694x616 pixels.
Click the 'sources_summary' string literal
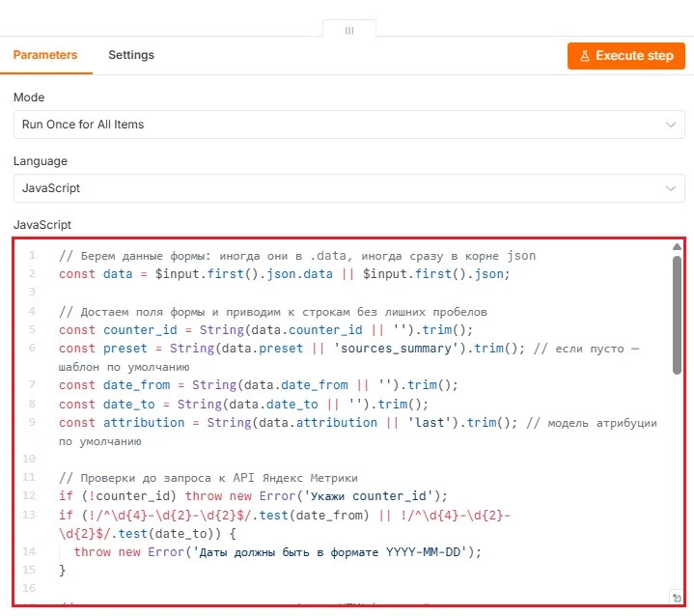pyautogui.click(x=396, y=349)
